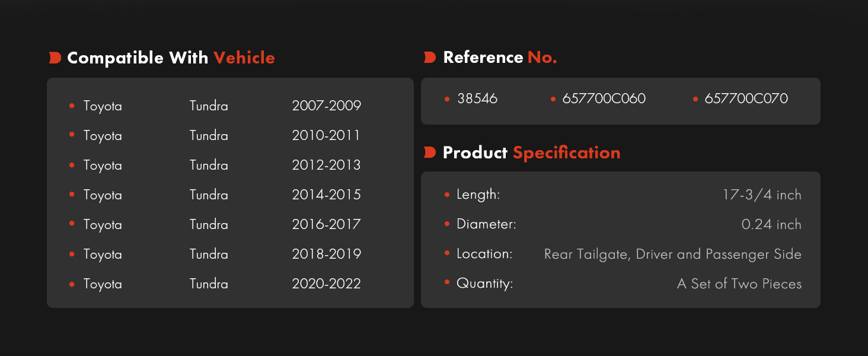Viewport: 868px width, 356px height.
Task: Click the red icon beside Compatible With Vehicle
Action: (x=55, y=58)
